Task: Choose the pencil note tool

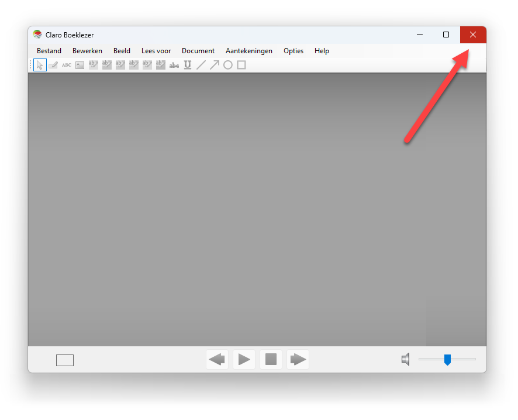Action: [53, 65]
